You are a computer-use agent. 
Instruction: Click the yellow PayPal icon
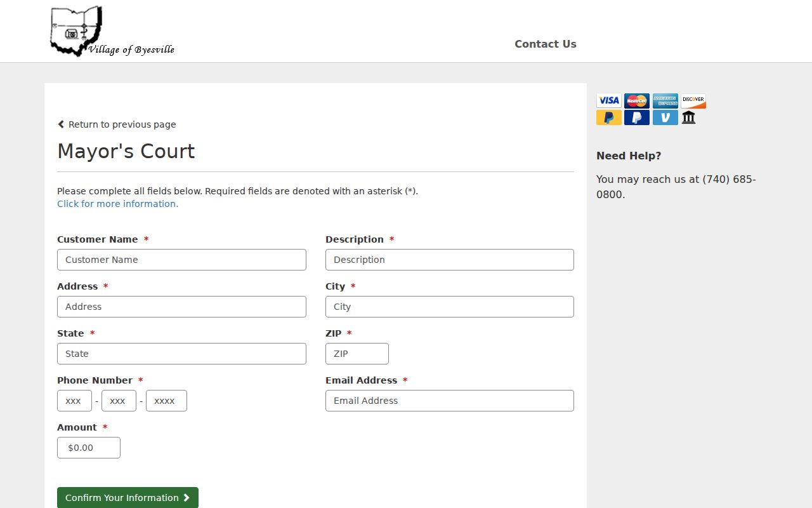609,117
